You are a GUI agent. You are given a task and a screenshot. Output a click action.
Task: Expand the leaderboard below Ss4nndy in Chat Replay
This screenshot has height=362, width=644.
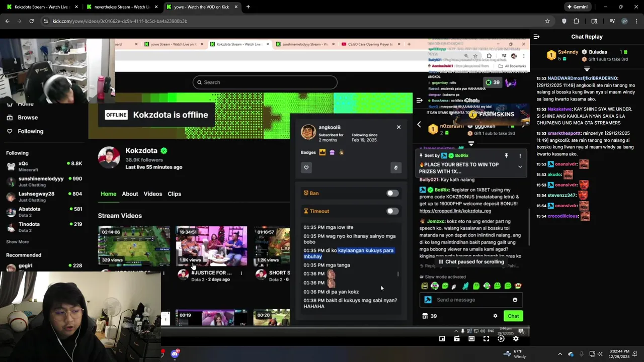(587, 68)
